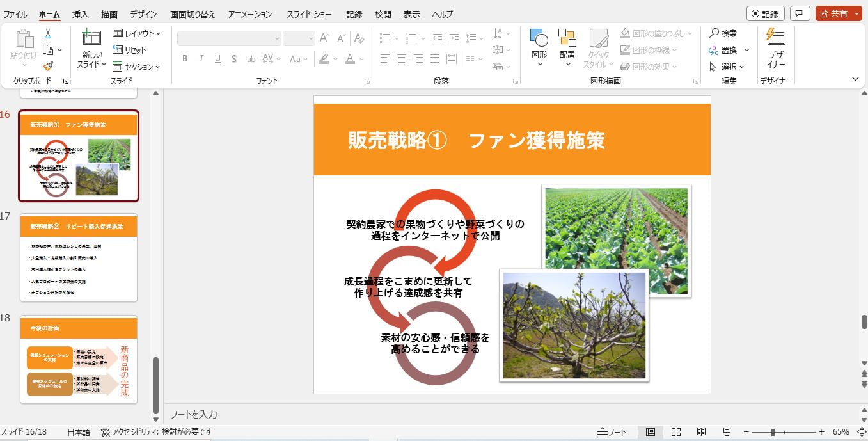Switch to reading view icon
Image resolution: width=868 pixels, height=441 pixels.
[701, 432]
